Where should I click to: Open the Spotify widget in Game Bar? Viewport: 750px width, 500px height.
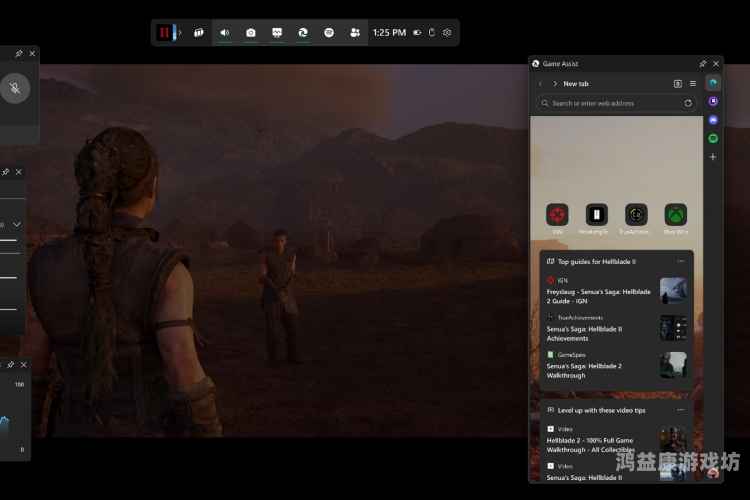pyautogui.click(x=329, y=33)
